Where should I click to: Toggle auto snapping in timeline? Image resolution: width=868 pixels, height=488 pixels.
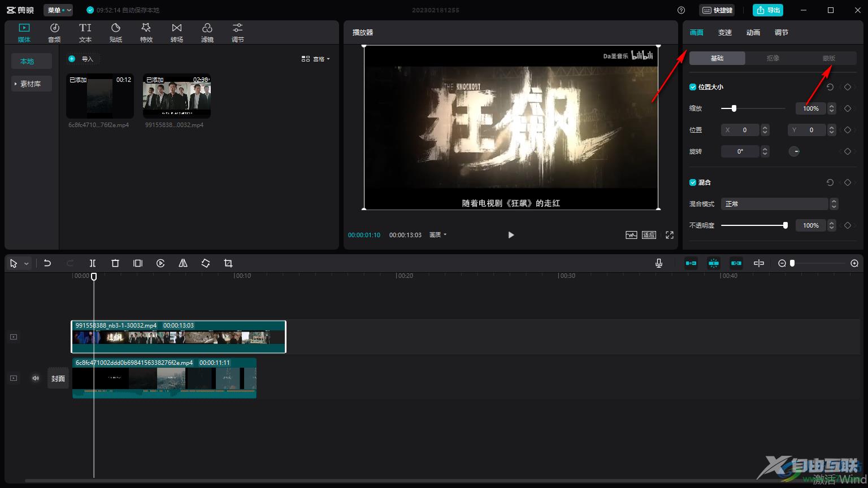click(714, 263)
